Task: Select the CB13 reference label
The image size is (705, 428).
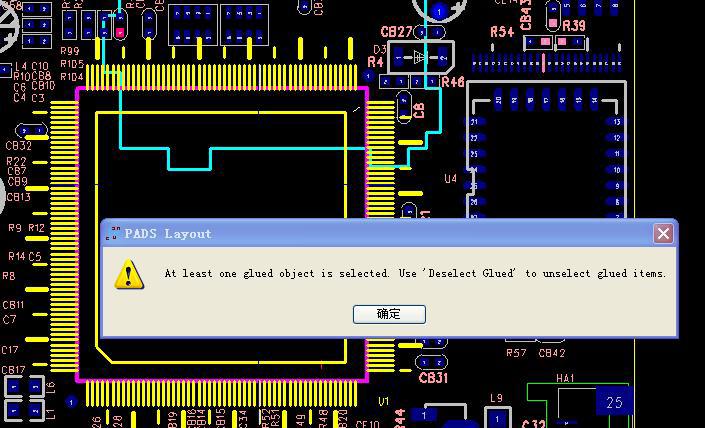Action: tap(18, 197)
